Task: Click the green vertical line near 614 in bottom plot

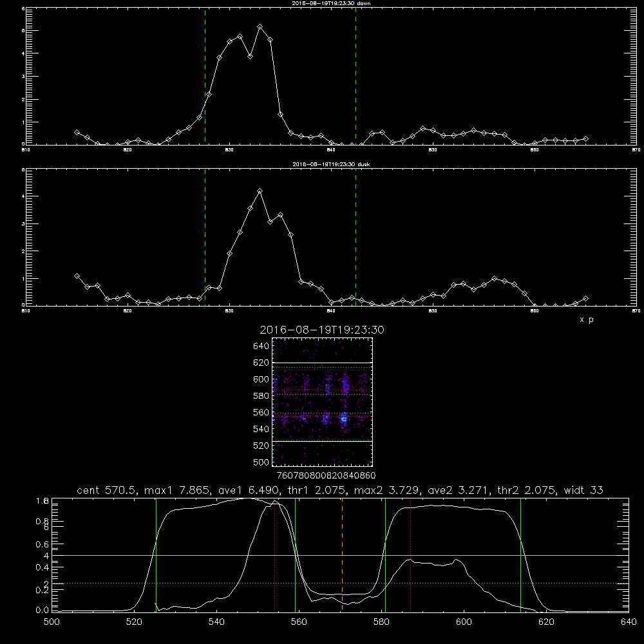Action: pyautogui.click(x=520, y=555)
